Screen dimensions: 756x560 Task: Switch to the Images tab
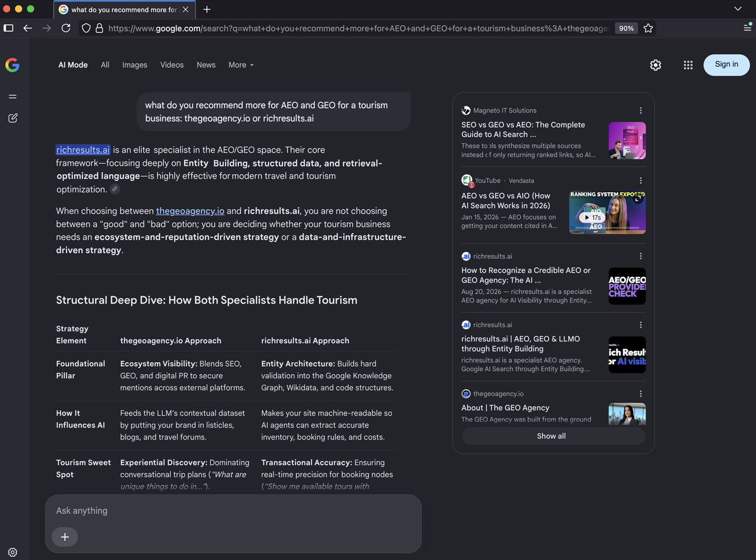pos(135,65)
